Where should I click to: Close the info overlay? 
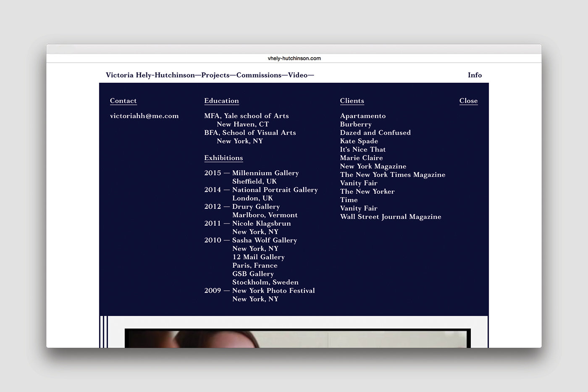coord(468,101)
